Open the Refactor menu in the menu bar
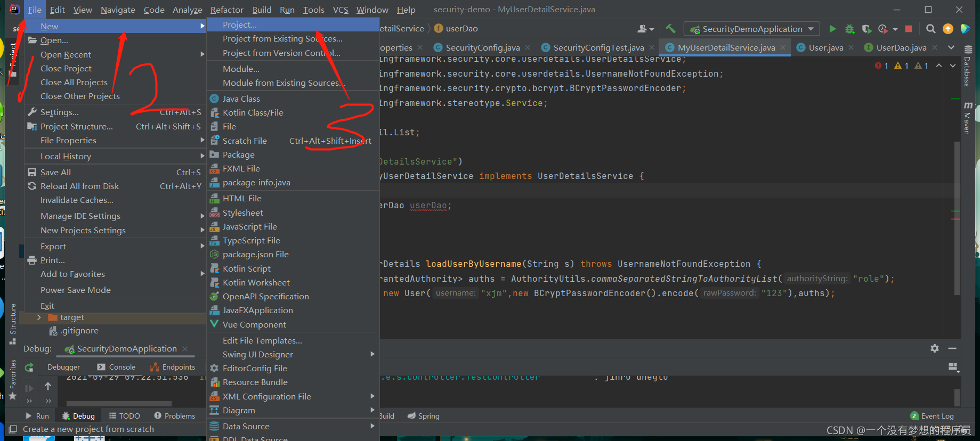This screenshot has height=441, width=980. [226, 10]
